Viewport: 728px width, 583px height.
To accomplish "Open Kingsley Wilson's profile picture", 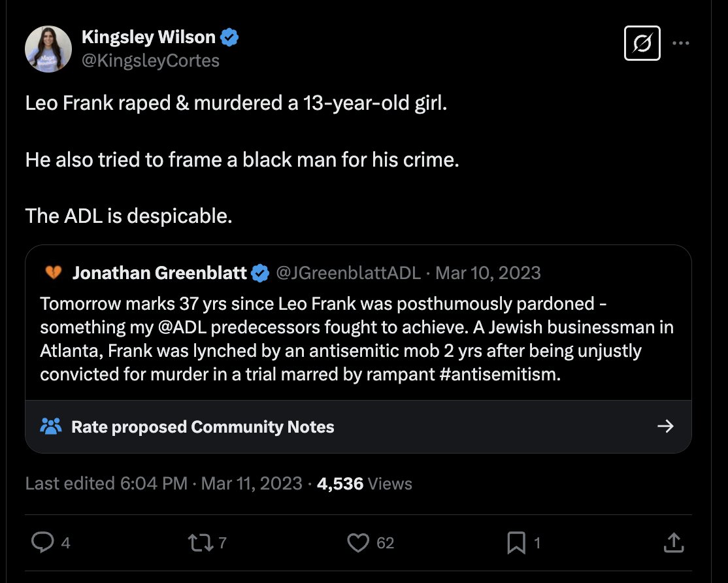I will point(48,49).
